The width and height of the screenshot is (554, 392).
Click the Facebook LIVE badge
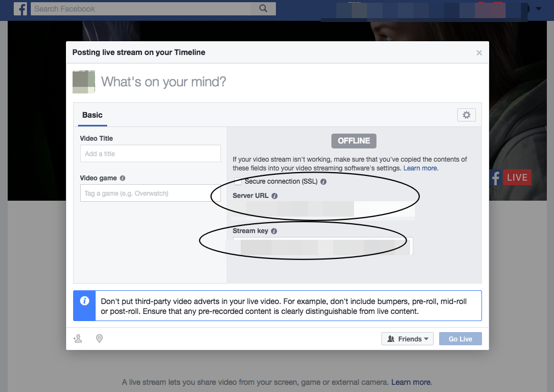[x=511, y=178]
